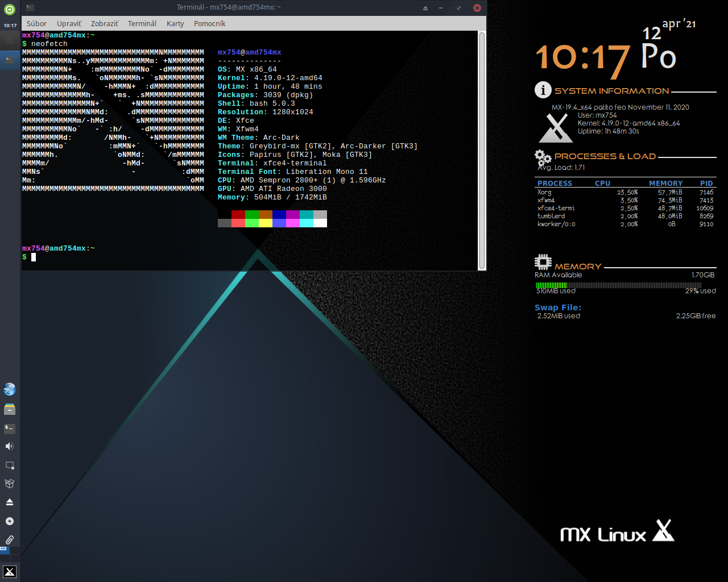728x582 pixels.
Task: Open the Zobraziť menu
Action: click(105, 23)
